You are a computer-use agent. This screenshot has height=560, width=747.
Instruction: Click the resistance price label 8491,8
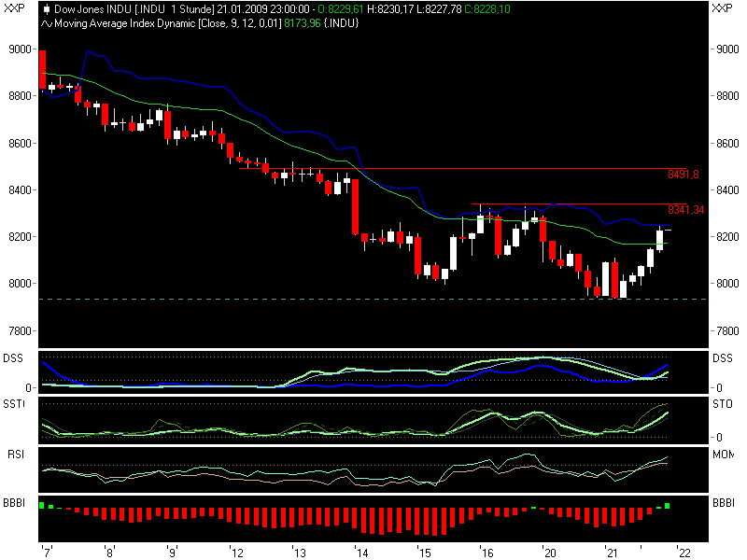pos(683,173)
